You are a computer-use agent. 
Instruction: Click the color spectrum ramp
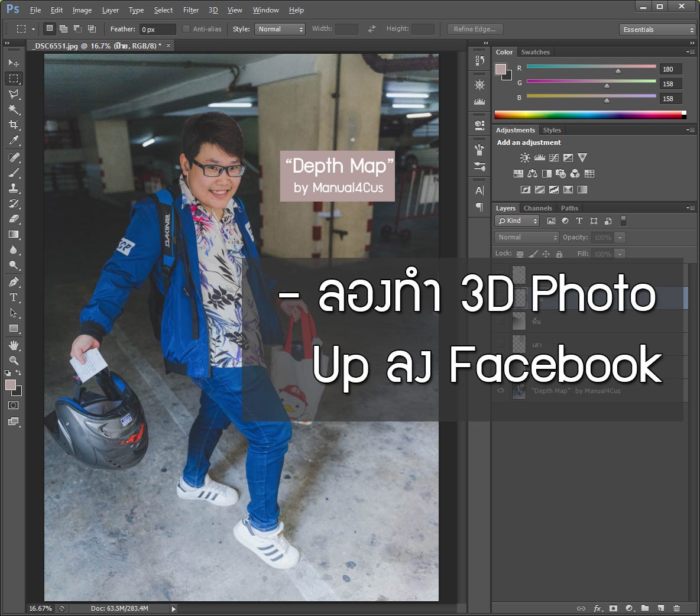590,115
